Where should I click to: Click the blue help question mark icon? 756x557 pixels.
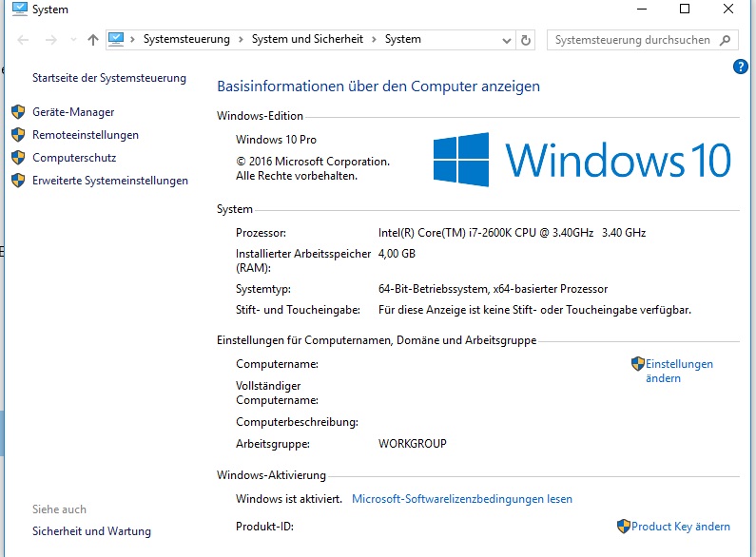740,67
